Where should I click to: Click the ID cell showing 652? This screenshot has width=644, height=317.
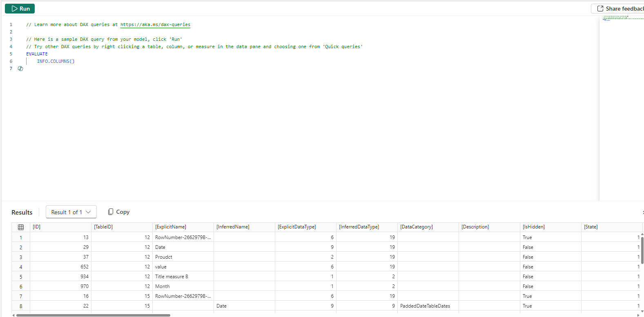[x=60, y=267]
